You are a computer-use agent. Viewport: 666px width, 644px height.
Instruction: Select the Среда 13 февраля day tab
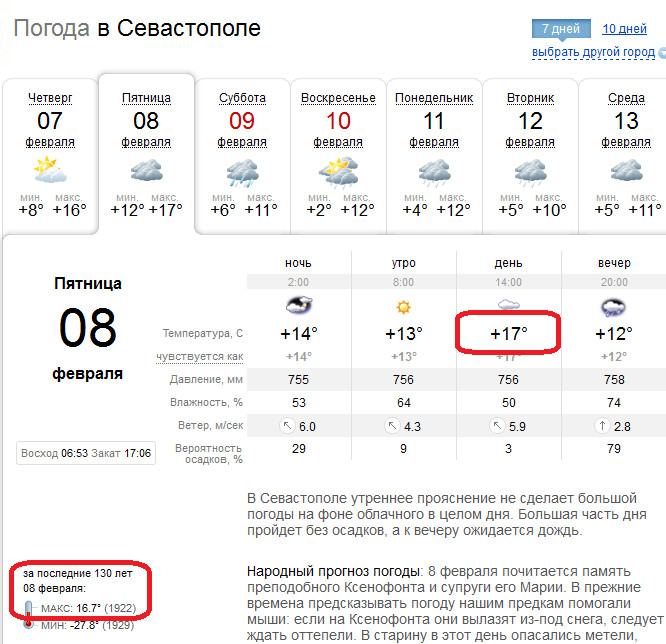(624, 156)
